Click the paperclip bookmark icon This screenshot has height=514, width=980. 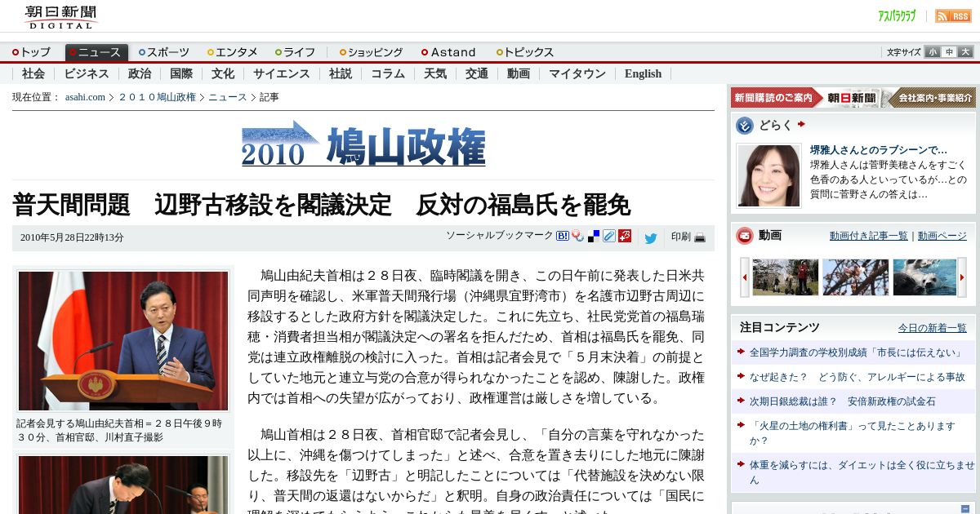click(x=608, y=237)
